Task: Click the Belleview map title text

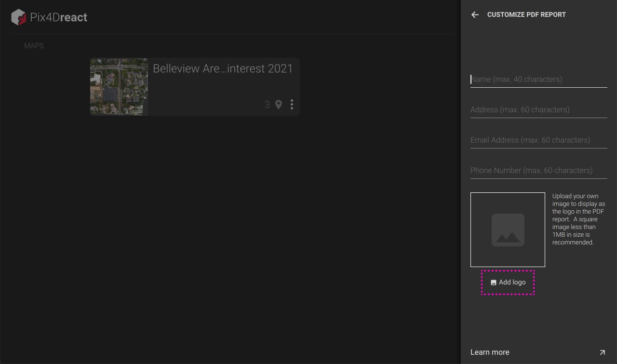Action: pyautogui.click(x=223, y=69)
